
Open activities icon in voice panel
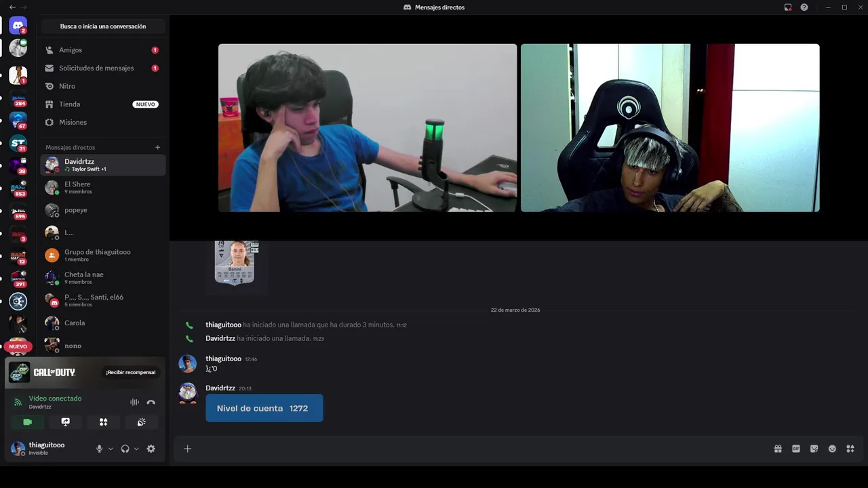coord(103,422)
